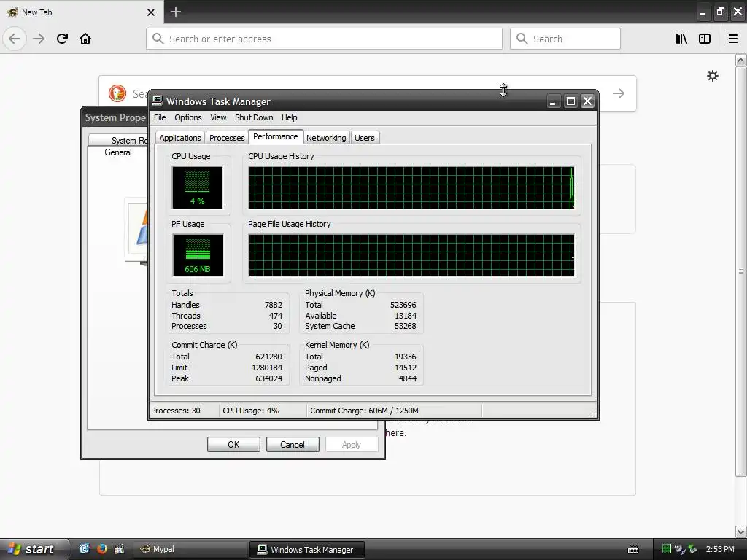Viewport: 747px width, 560px height.
Task: Click Handles value 7882
Action: point(274,305)
